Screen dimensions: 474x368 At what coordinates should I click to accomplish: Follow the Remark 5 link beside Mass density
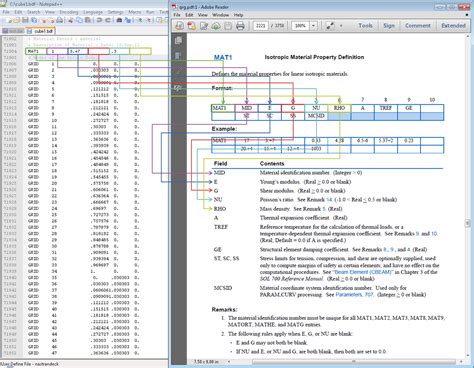[x=324, y=209]
